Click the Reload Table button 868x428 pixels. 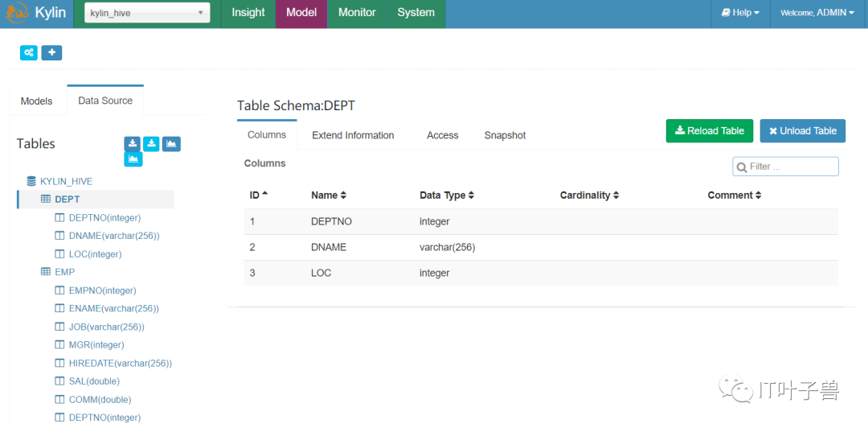tap(710, 131)
